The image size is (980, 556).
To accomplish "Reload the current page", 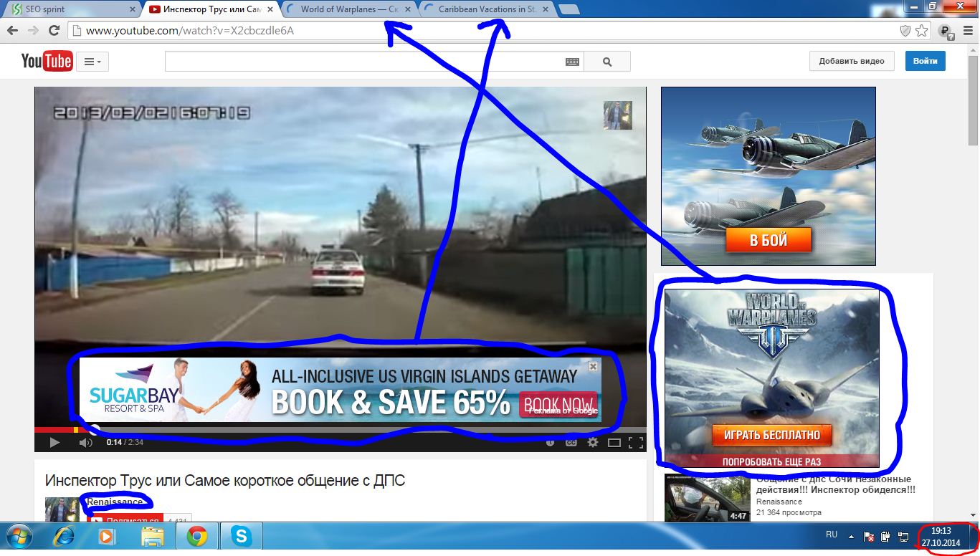I will (54, 31).
